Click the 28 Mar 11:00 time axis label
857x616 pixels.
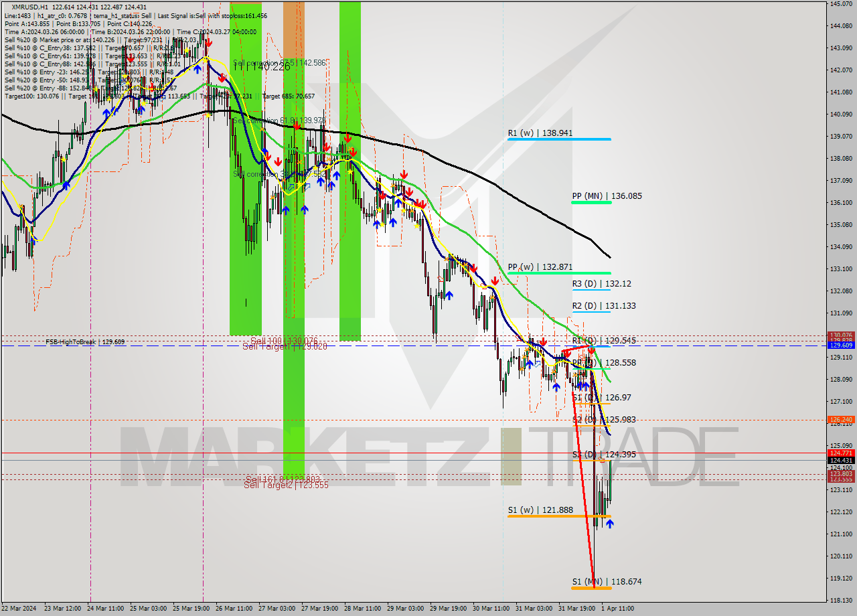point(362,609)
